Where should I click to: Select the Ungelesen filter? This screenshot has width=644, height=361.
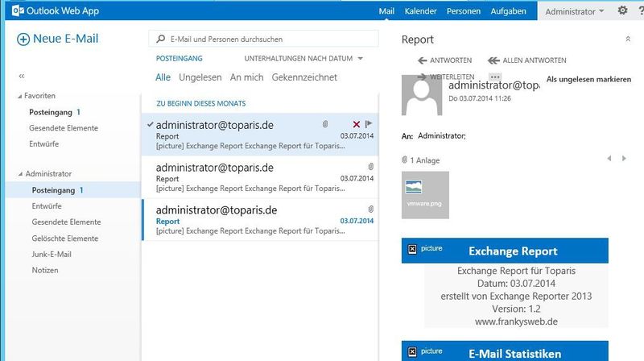coord(200,77)
